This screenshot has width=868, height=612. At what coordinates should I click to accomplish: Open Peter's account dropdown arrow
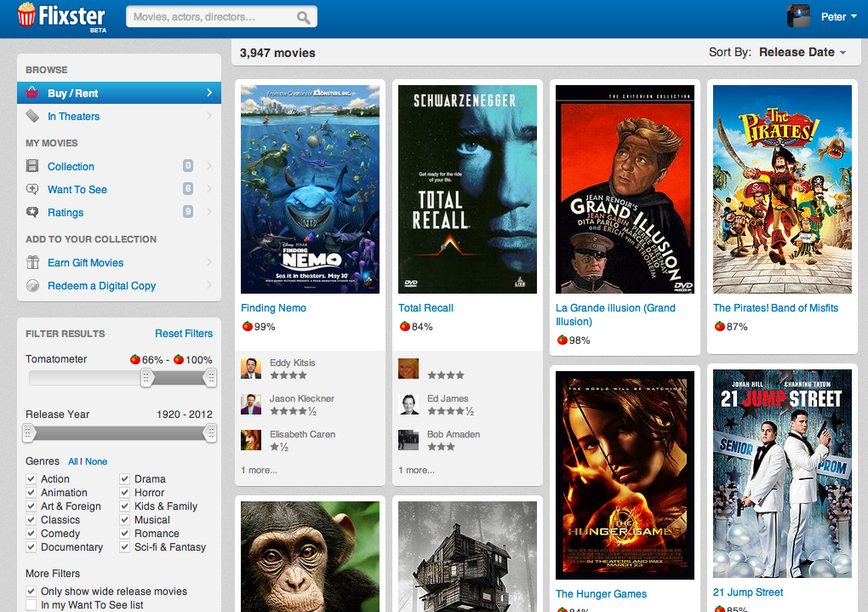(x=854, y=17)
